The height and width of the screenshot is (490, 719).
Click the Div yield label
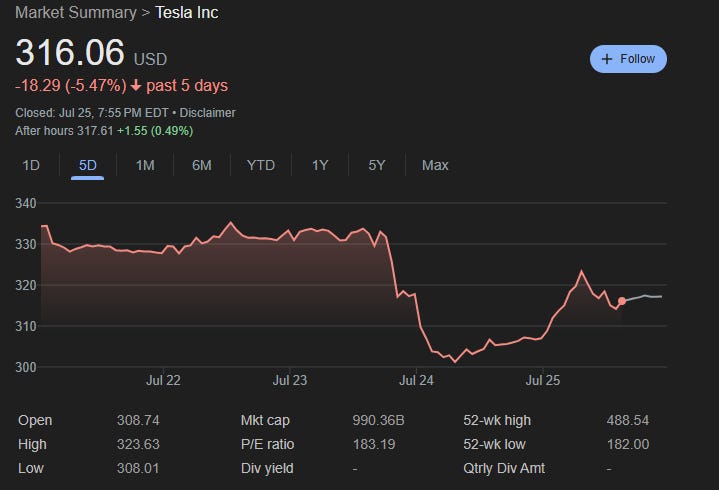click(267, 468)
